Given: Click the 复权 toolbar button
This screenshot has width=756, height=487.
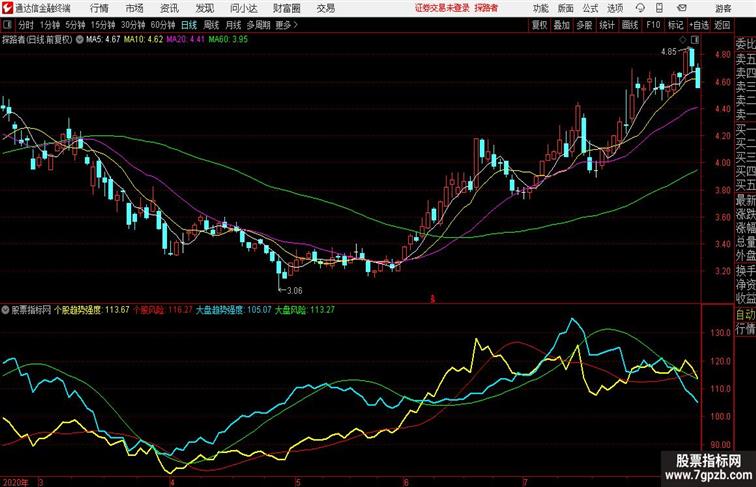Looking at the screenshot, I should 540,25.
